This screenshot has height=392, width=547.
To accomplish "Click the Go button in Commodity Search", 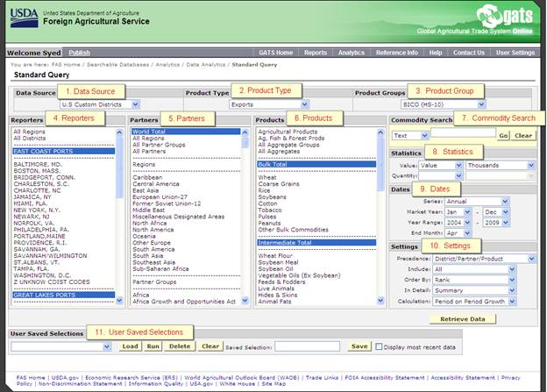I will click(x=503, y=135).
